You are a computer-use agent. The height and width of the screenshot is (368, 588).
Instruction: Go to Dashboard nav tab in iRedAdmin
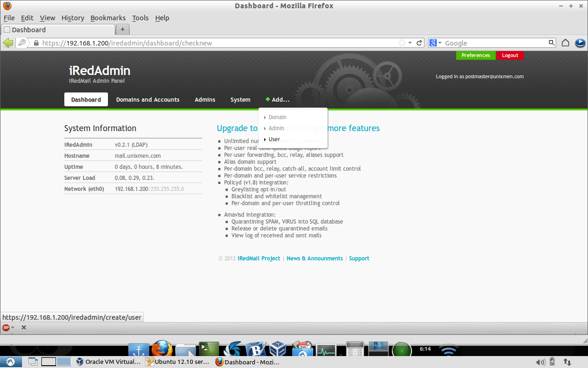pyautogui.click(x=86, y=99)
